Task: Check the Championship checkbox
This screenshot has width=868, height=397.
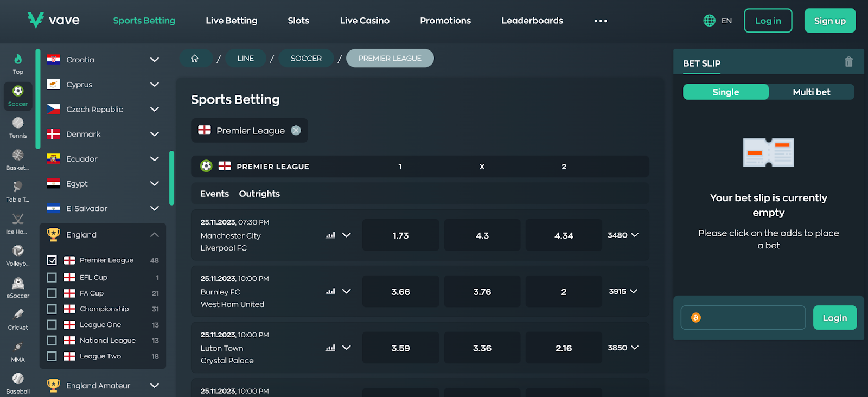Action: 52,309
